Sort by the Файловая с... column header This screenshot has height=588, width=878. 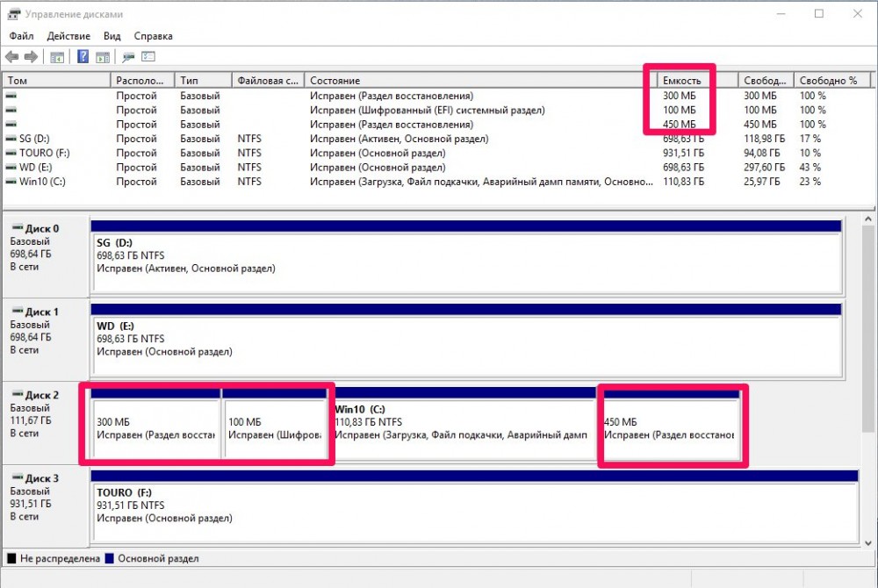268,81
